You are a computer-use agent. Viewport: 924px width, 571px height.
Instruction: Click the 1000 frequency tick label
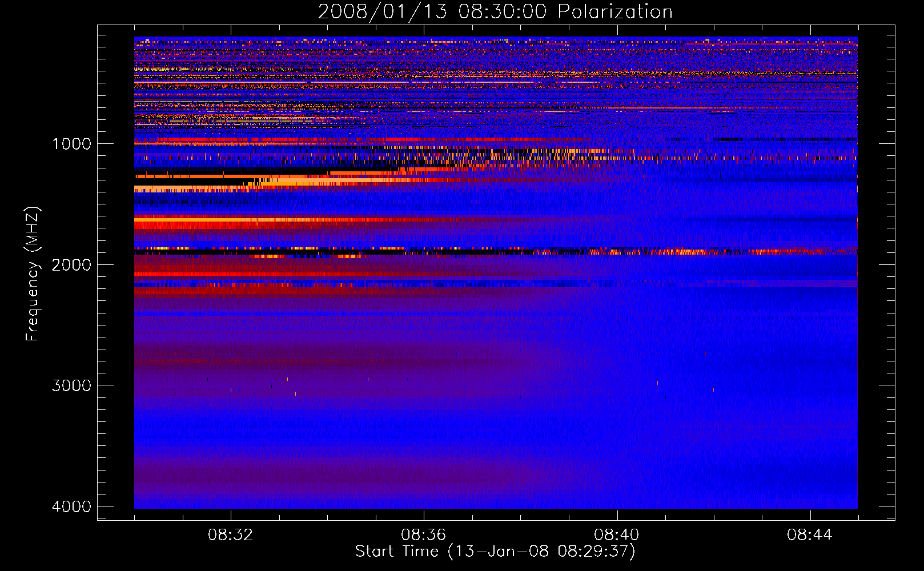72,144
